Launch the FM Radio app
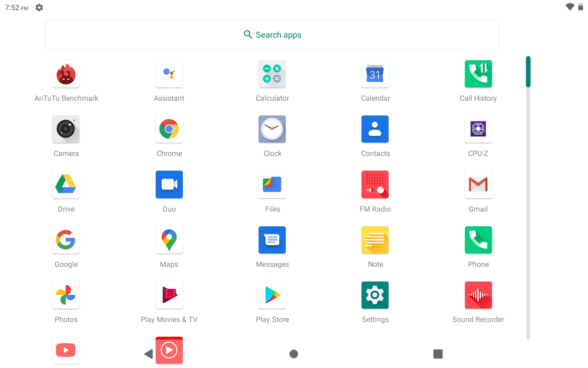Image resolution: width=588 pixels, height=368 pixels. click(375, 184)
